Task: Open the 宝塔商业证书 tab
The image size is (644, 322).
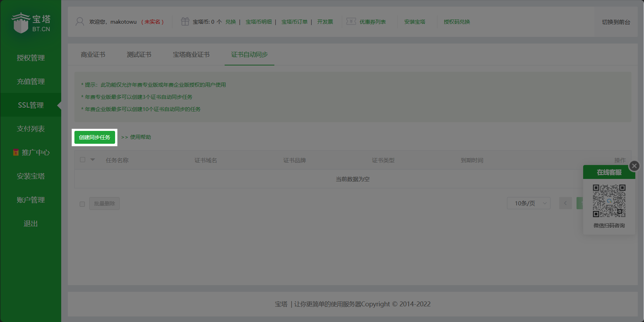Action: tap(191, 55)
